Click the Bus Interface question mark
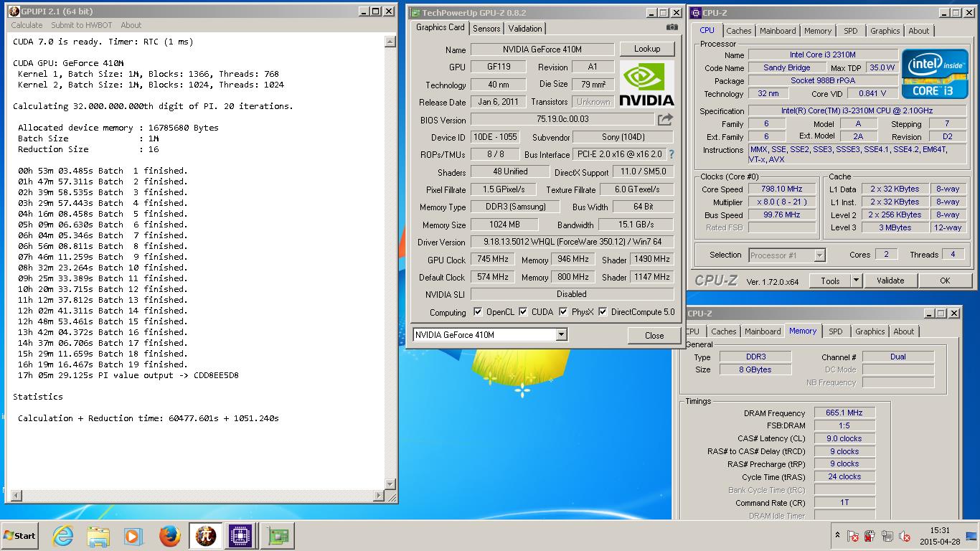 pyautogui.click(x=672, y=154)
